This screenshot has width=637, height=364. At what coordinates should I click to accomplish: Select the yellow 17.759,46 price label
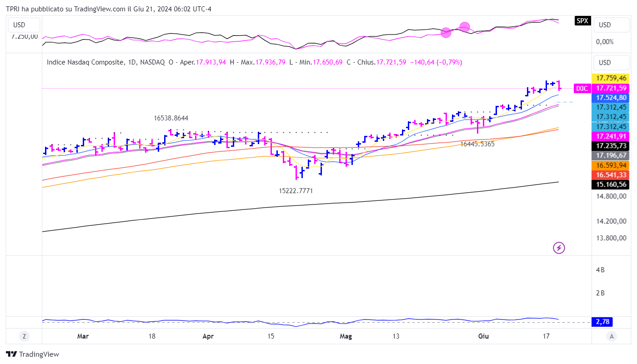pyautogui.click(x=611, y=78)
